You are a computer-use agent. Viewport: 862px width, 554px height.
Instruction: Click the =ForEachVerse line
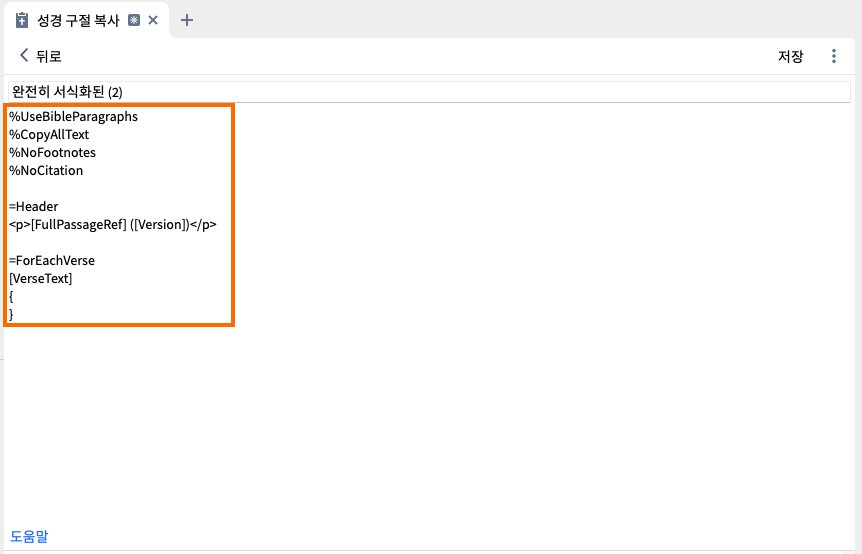click(52, 261)
